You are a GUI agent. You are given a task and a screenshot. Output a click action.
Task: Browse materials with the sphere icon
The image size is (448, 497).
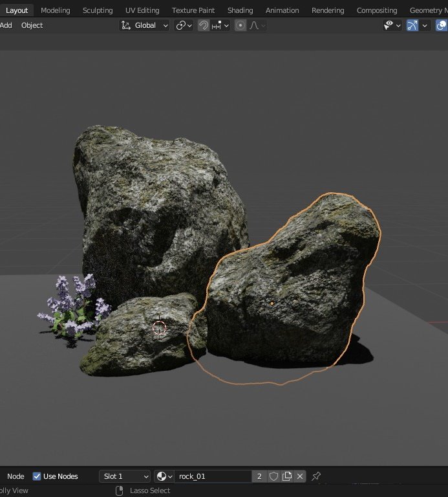pyautogui.click(x=164, y=476)
